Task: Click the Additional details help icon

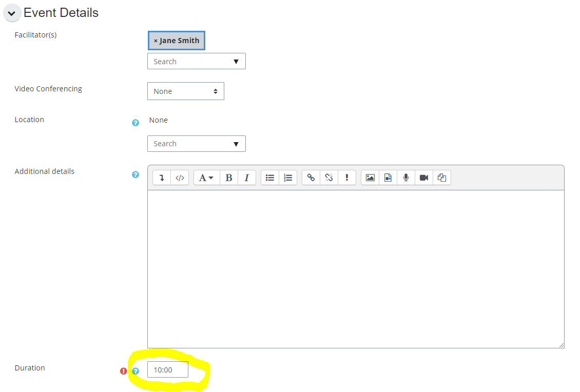Action: click(136, 174)
